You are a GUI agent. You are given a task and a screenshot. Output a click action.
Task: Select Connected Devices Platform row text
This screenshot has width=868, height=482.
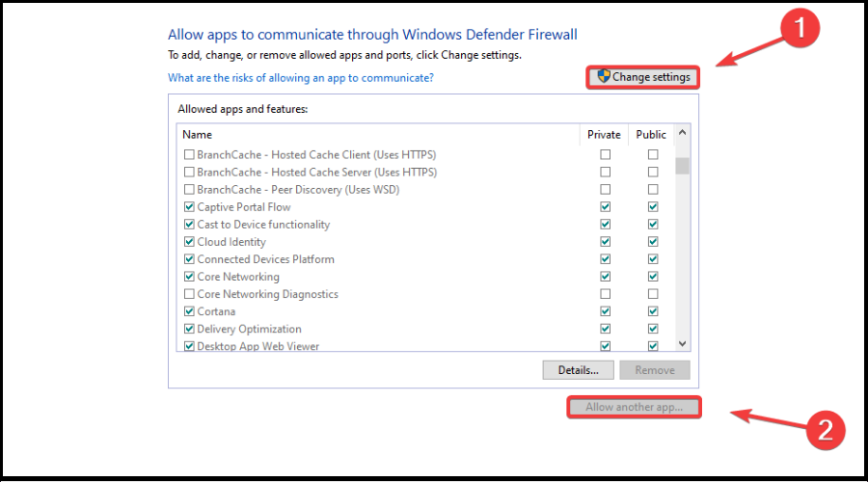coord(266,259)
